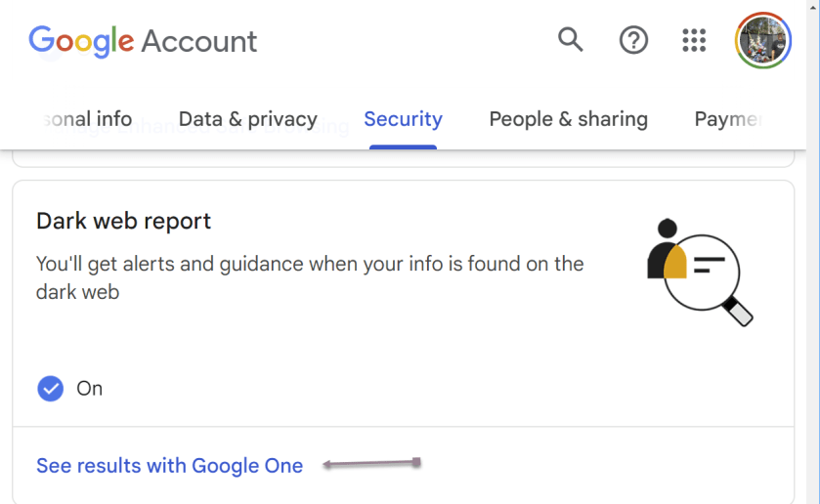The width and height of the screenshot is (820, 504).
Task: Click the profile avatar picture
Action: tap(763, 40)
